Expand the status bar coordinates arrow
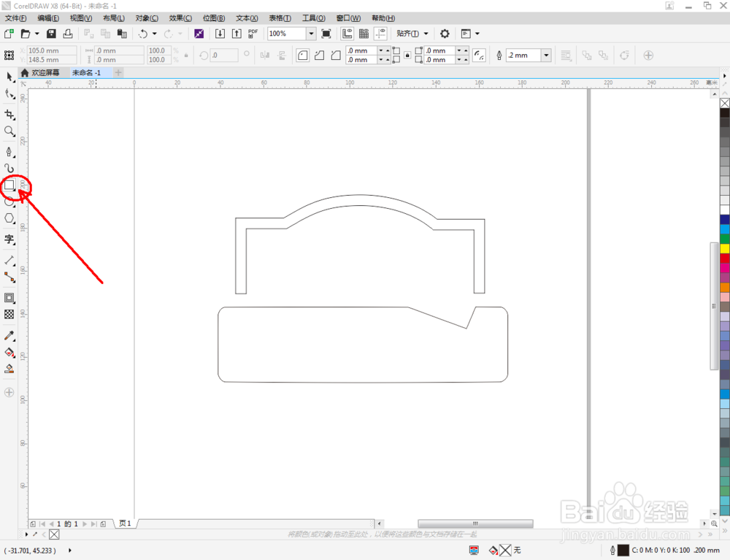 pyautogui.click(x=70, y=551)
